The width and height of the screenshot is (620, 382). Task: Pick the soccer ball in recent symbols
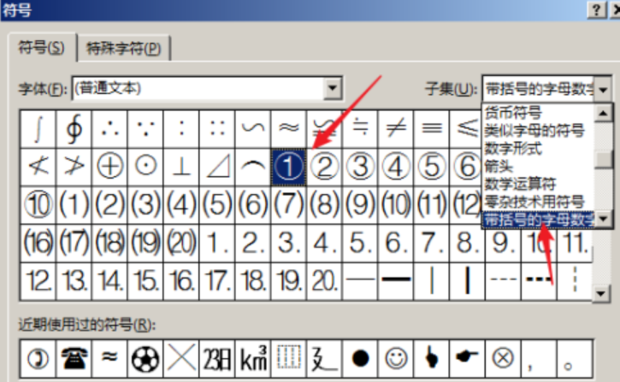point(145,358)
